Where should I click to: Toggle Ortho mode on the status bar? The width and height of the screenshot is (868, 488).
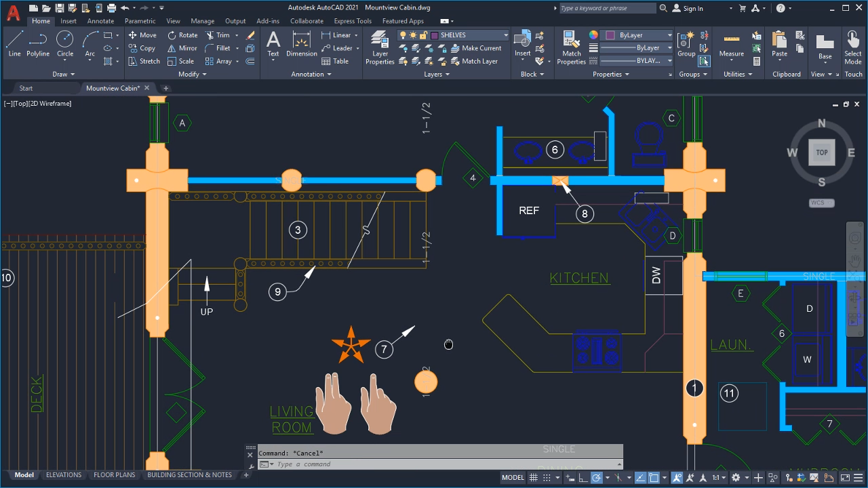point(583,477)
